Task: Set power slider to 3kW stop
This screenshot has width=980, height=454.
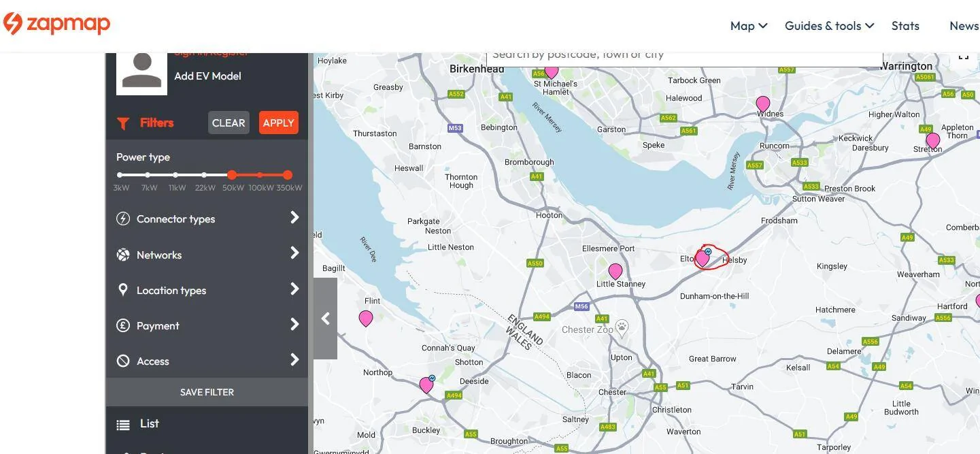Action: point(120,175)
